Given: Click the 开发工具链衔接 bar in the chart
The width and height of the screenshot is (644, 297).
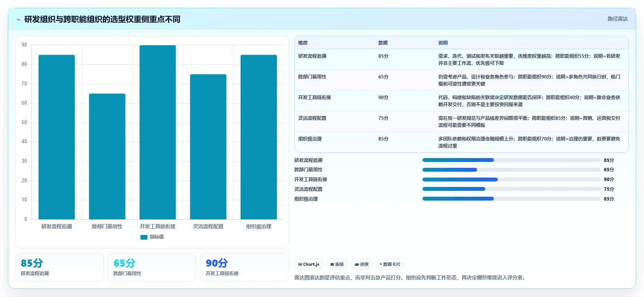Looking at the screenshot, I should pyautogui.click(x=158, y=132).
